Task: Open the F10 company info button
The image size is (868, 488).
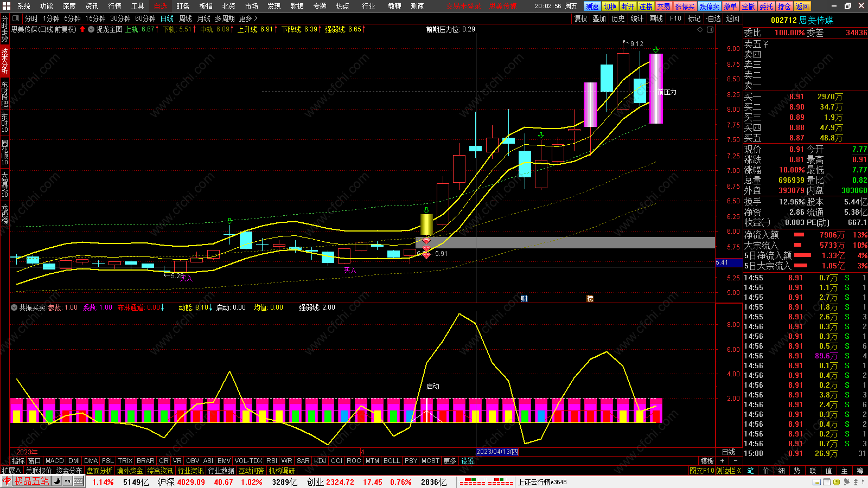Action: tap(675, 18)
